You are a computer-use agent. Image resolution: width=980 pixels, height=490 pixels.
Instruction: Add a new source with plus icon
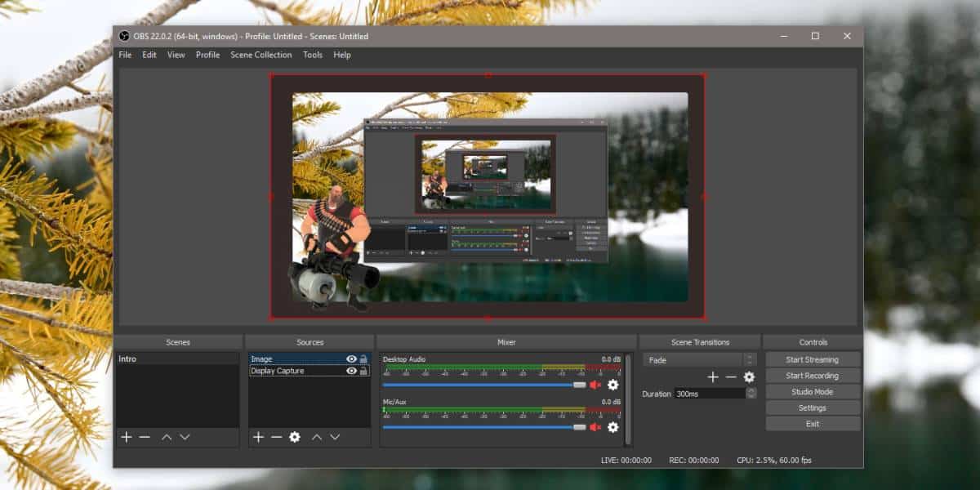coord(258,438)
